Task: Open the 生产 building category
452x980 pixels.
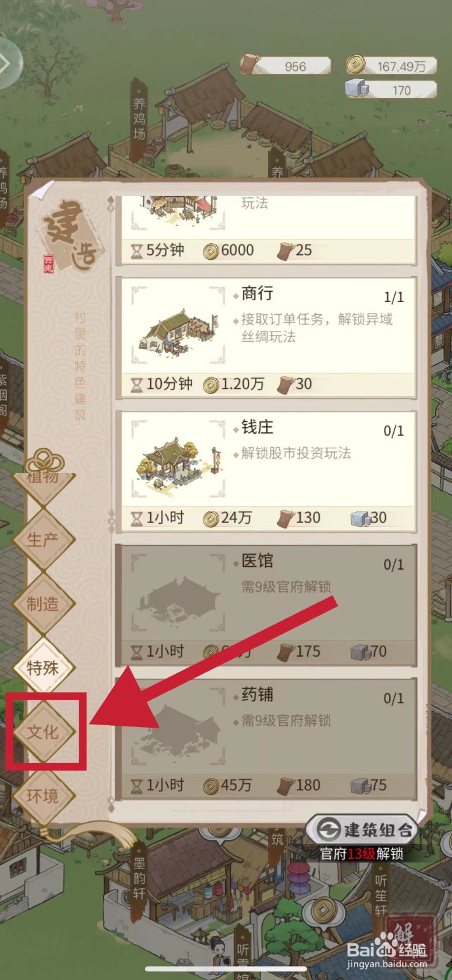Action: [x=43, y=539]
